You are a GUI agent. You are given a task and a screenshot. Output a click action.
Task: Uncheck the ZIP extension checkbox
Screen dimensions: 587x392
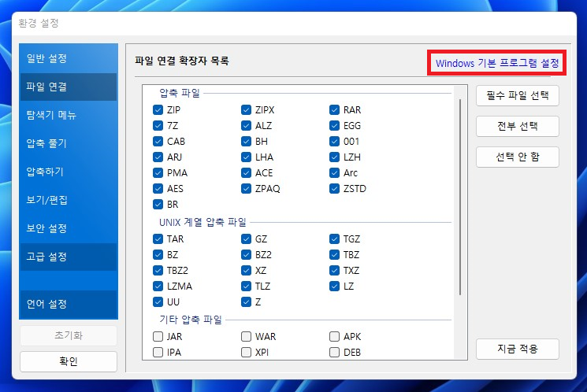(x=158, y=110)
